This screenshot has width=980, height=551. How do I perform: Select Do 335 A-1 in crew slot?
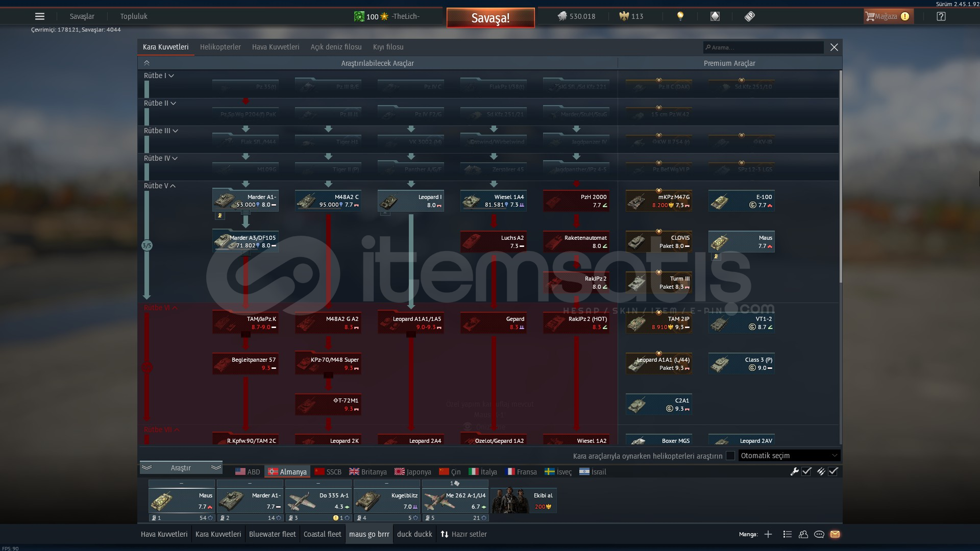coord(318,500)
